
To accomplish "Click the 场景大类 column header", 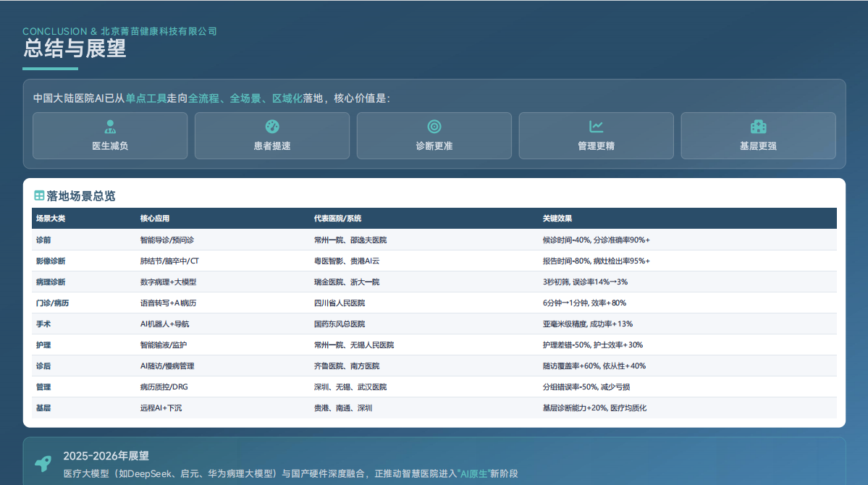I will 51,219.
